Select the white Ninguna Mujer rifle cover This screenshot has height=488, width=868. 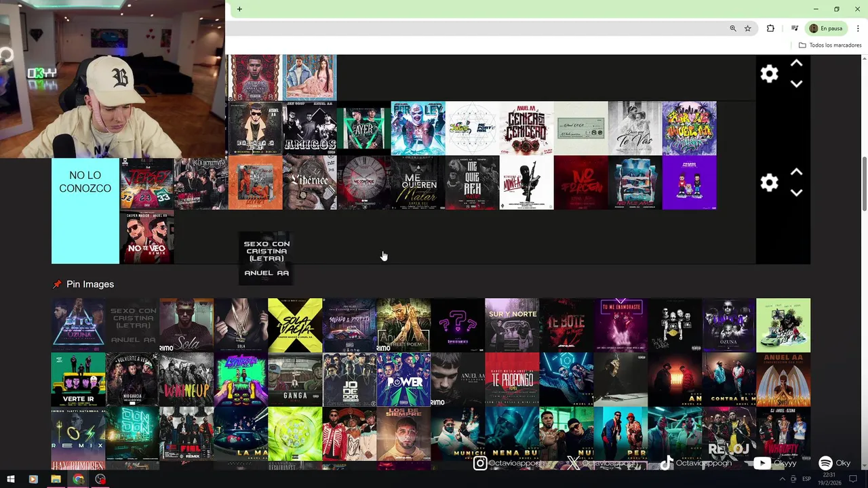click(527, 183)
